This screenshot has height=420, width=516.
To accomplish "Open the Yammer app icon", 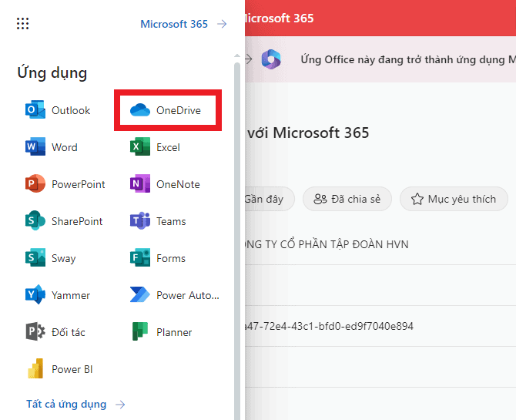I will coord(35,294).
